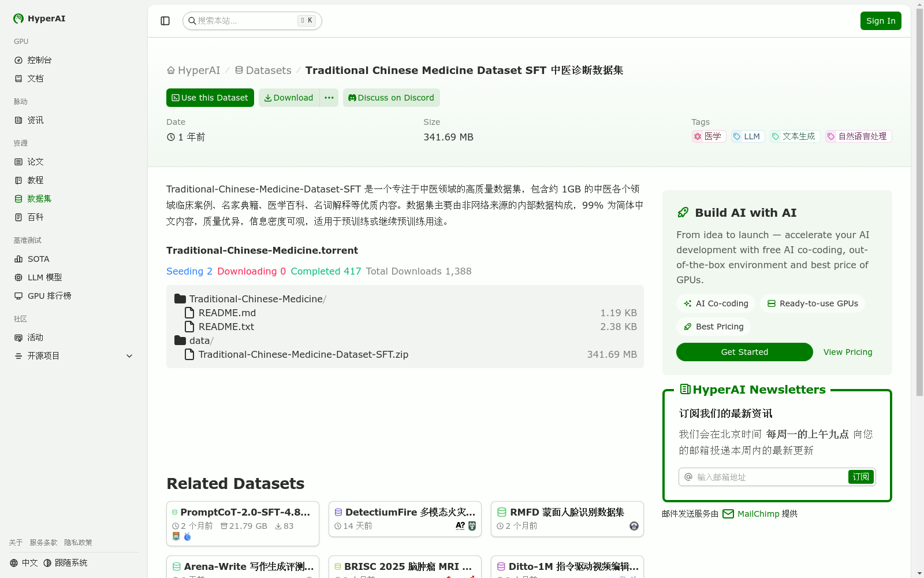Click the HyperAI logo icon
Screen dimensions: 924x578
coord(18,18)
